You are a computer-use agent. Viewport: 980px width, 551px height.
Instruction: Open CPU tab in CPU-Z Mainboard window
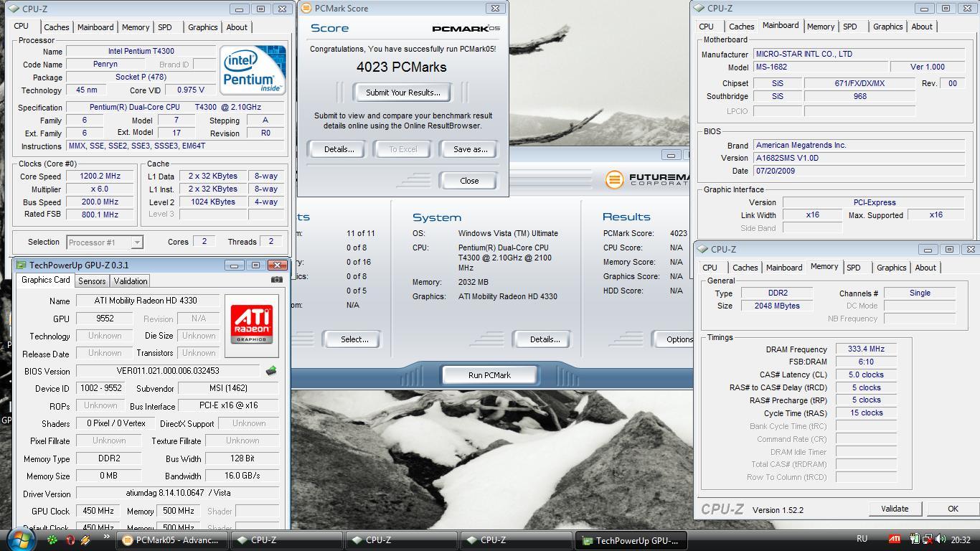click(x=707, y=27)
